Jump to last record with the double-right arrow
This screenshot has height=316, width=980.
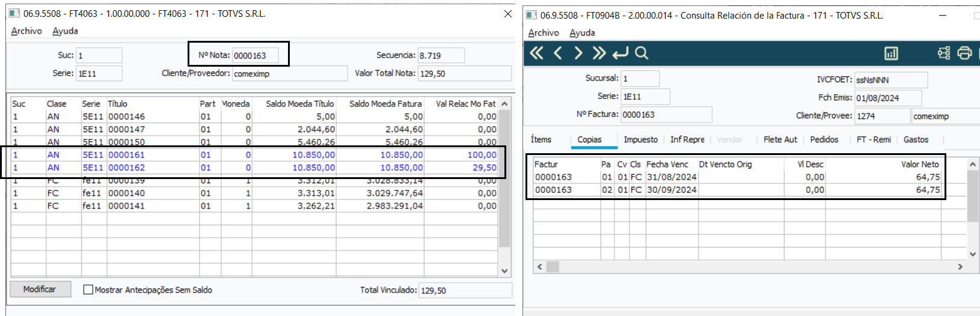coord(599,53)
